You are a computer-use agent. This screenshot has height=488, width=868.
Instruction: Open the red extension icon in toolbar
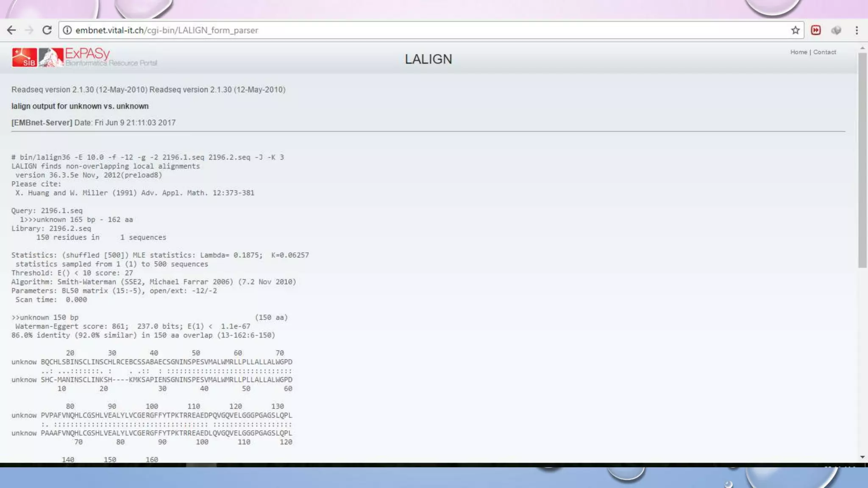[x=815, y=30]
